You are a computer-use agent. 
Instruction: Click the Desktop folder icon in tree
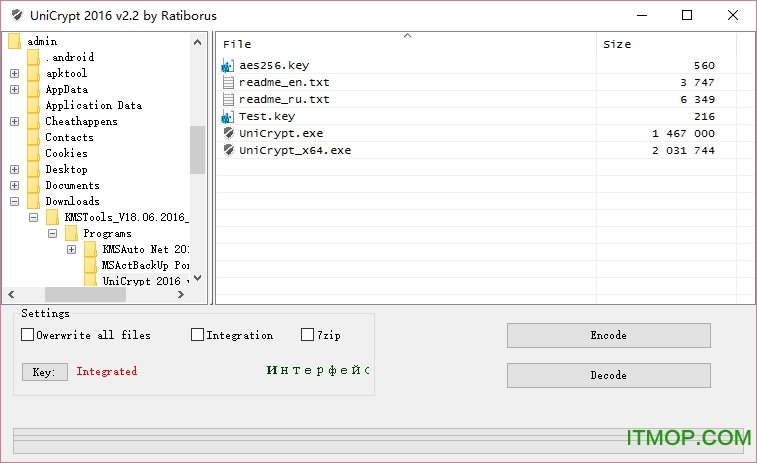tap(33, 170)
